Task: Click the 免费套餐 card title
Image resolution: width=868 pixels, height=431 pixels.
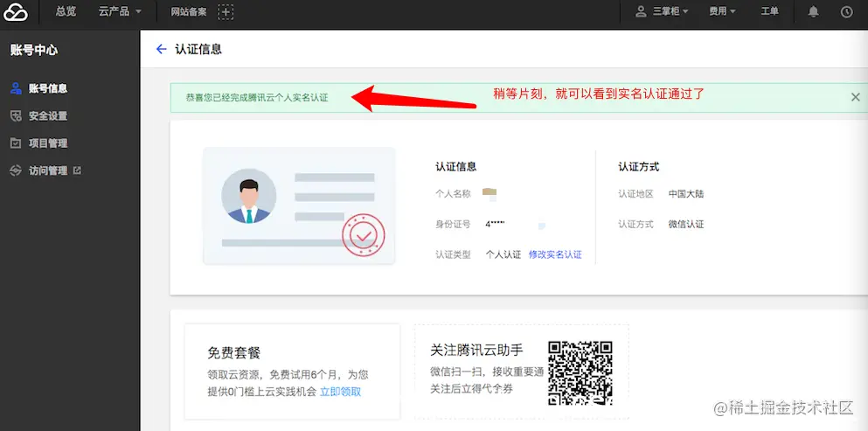Action: coord(233,353)
